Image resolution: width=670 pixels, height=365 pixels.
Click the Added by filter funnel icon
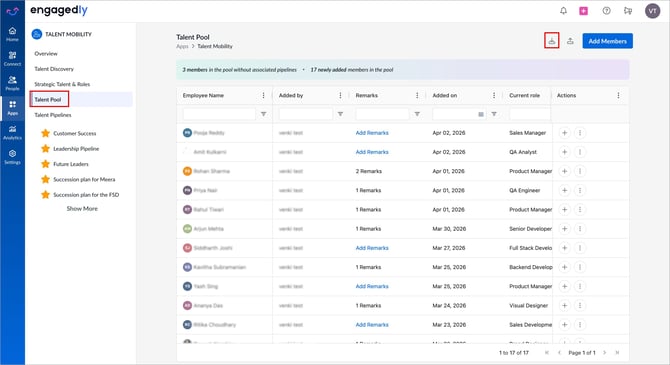(x=340, y=114)
